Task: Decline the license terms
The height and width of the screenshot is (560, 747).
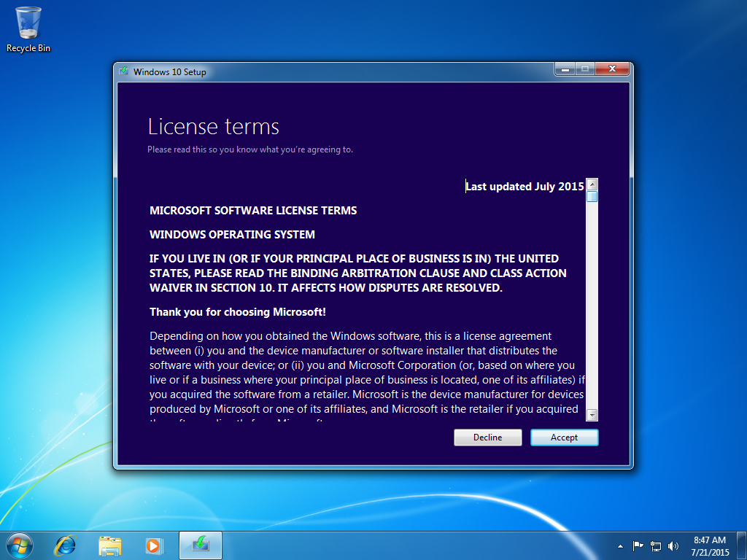Action: click(487, 437)
